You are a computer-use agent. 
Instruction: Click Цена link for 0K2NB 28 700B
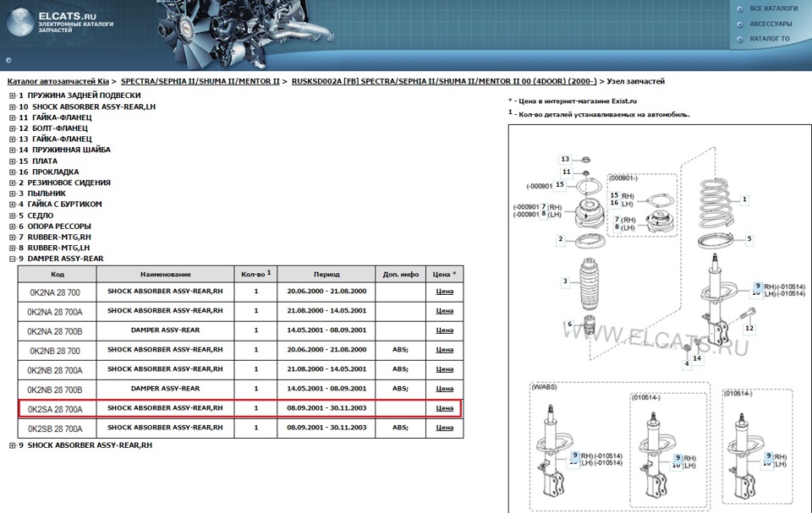(x=444, y=389)
